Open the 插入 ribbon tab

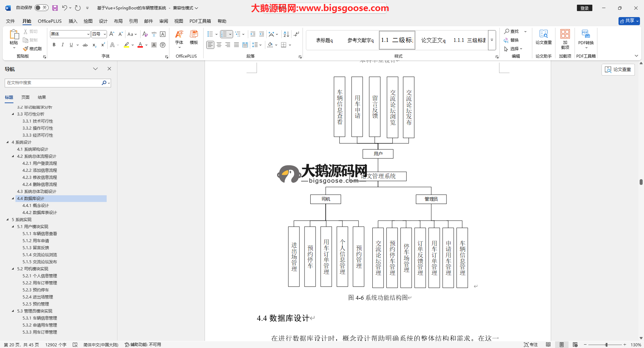(x=73, y=21)
